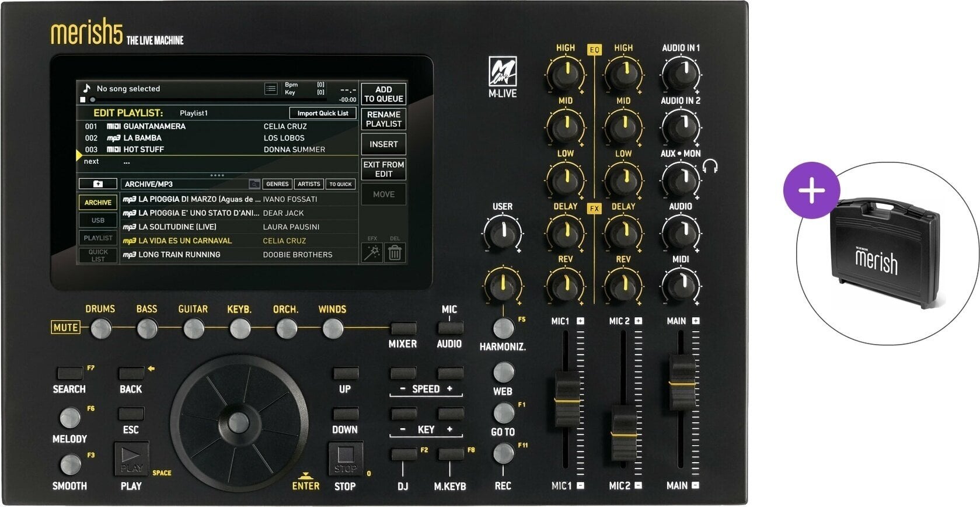980x507 pixels.
Task: Click the Merish carrying case thumbnail
Action: (x=885, y=252)
